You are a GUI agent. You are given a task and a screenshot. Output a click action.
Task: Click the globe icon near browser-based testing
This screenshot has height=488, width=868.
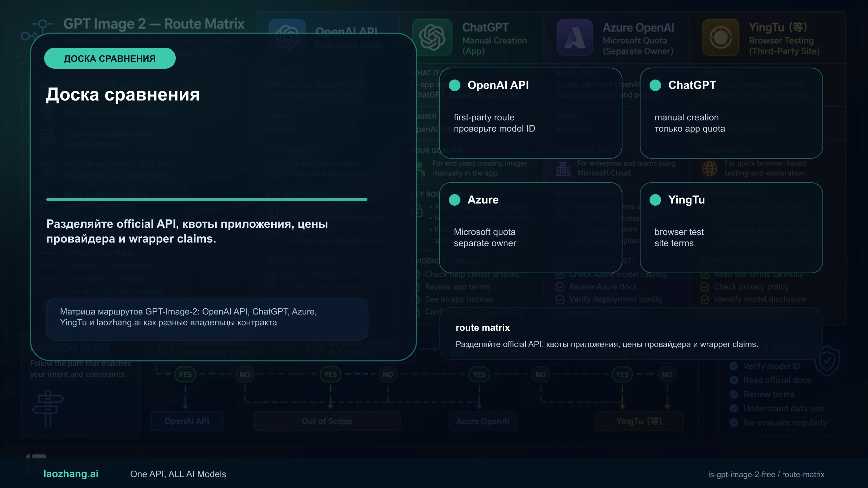click(710, 169)
